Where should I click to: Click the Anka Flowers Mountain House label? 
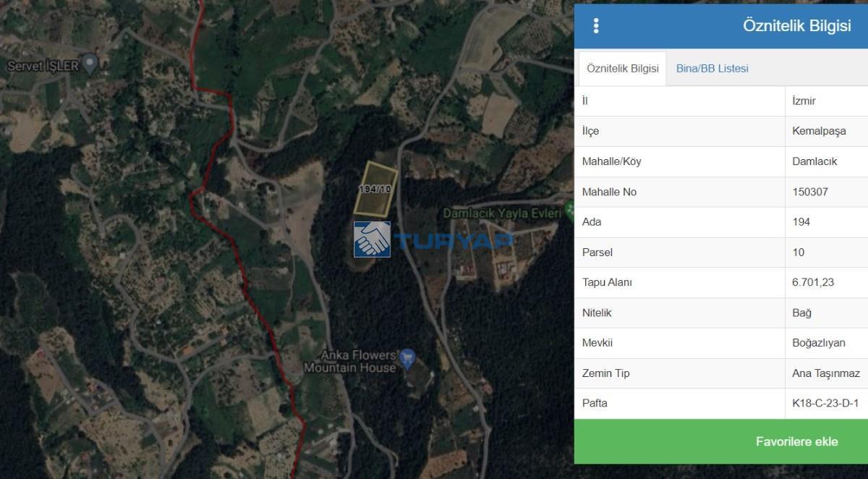coord(350,361)
